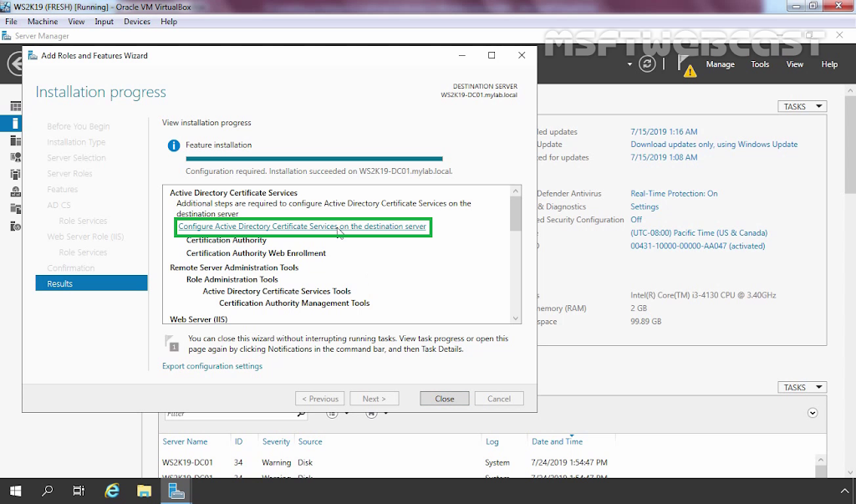This screenshot has width=856, height=504.
Task: Click the product ID 00431-10000-00000-AA047 link
Action: pos(698,246)
